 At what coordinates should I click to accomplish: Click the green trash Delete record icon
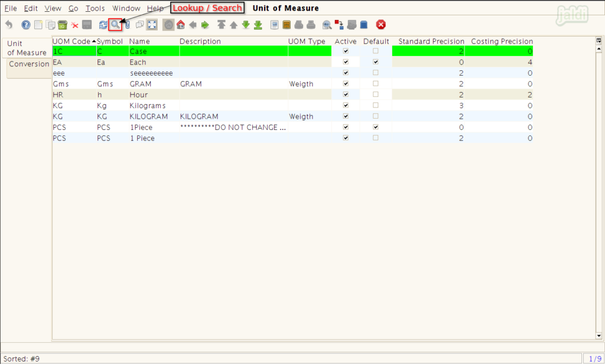63,25
